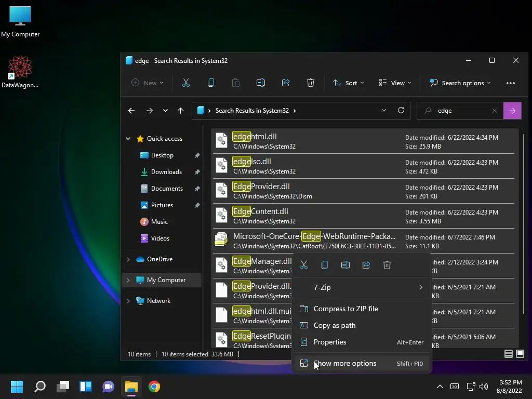Image resolution: width=532 pixels, height=399 pixels.
Task: Go back with the left arrow
Action: point(131,111)
